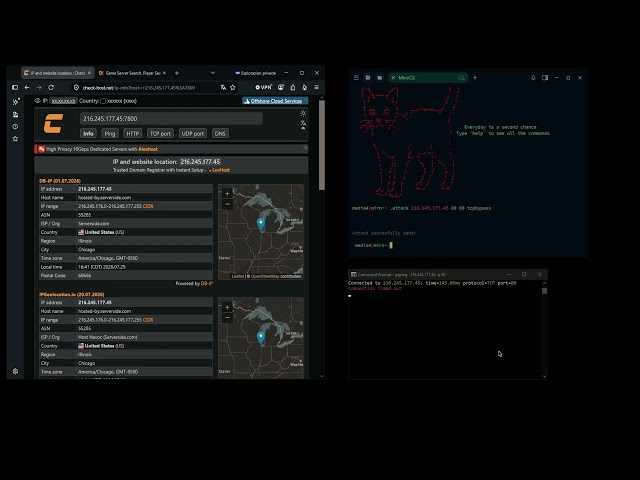The width and height of the screenshot is (640, 480).
Task: Open the sidebar settings gear at the bottom
Action: [16, 371]
